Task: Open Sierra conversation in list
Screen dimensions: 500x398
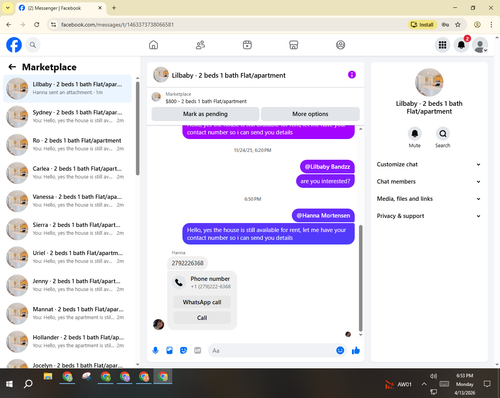Action: coord(67,229)
